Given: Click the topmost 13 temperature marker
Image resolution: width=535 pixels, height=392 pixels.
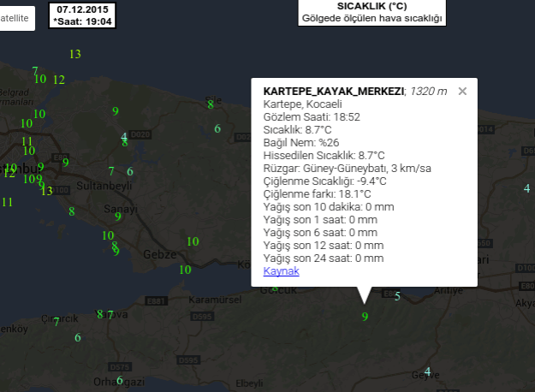Looking at the screenshot, I should (75, 55).
